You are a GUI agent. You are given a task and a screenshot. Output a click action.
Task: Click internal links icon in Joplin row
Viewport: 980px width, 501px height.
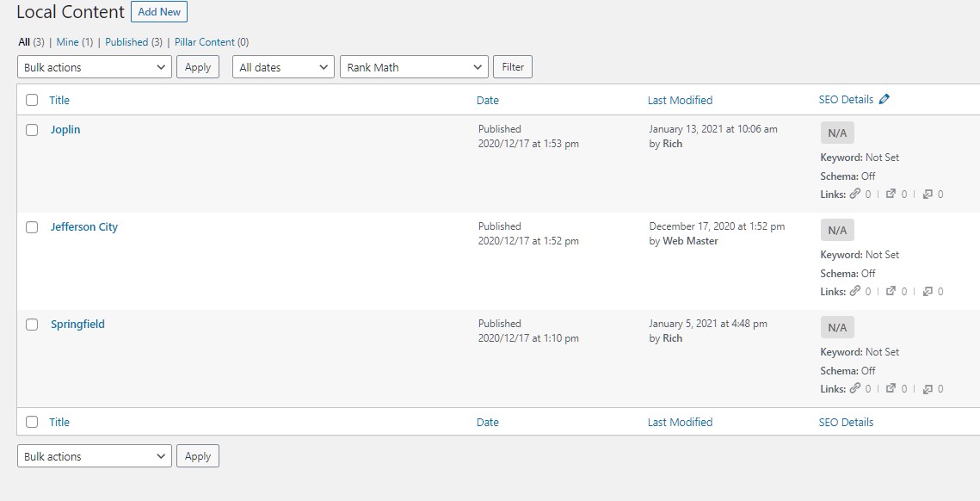tap(854, 194)
